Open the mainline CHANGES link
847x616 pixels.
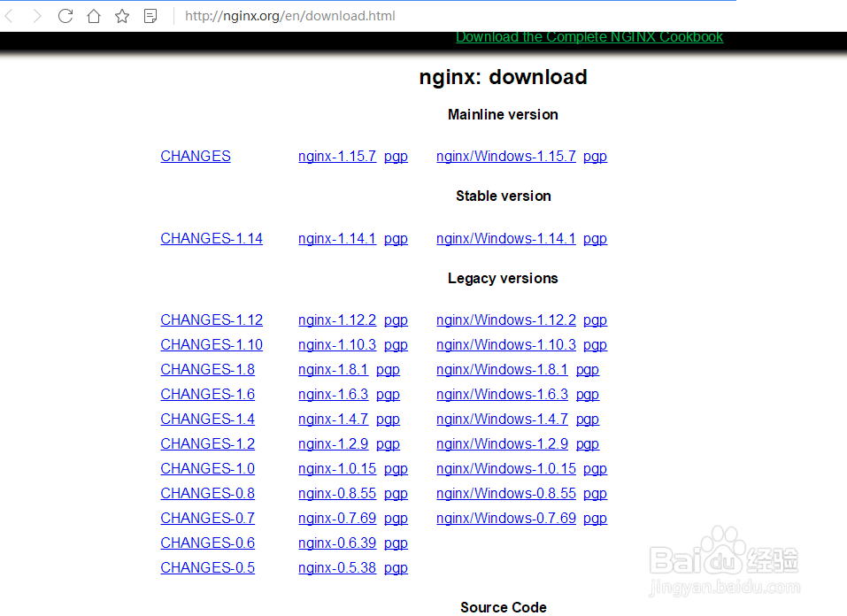[x=196, y=156]
